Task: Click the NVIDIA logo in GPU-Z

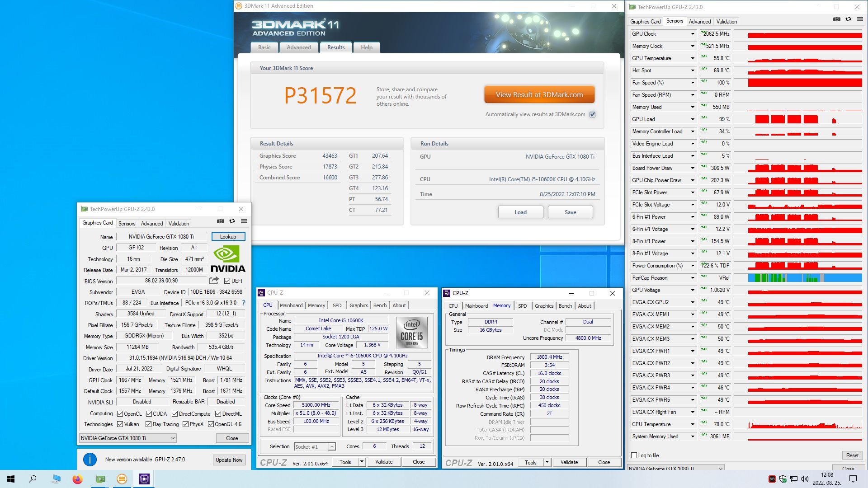Action: click(228, 259)
